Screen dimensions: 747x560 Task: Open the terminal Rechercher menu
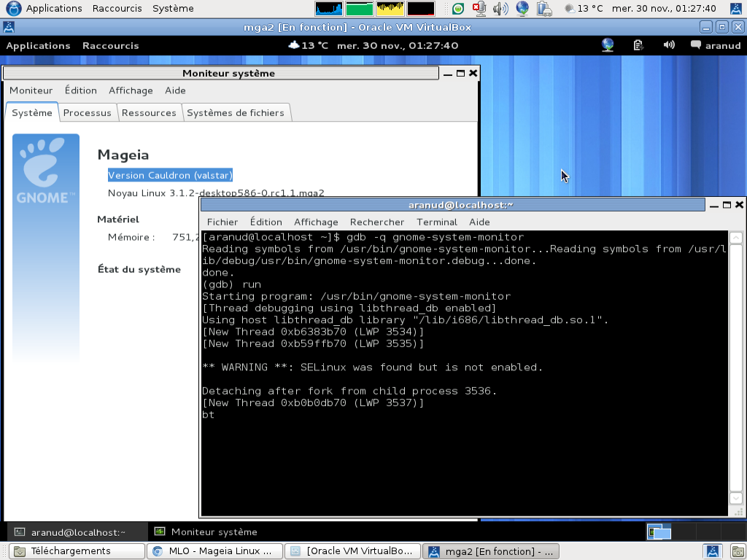coord(377,222)
